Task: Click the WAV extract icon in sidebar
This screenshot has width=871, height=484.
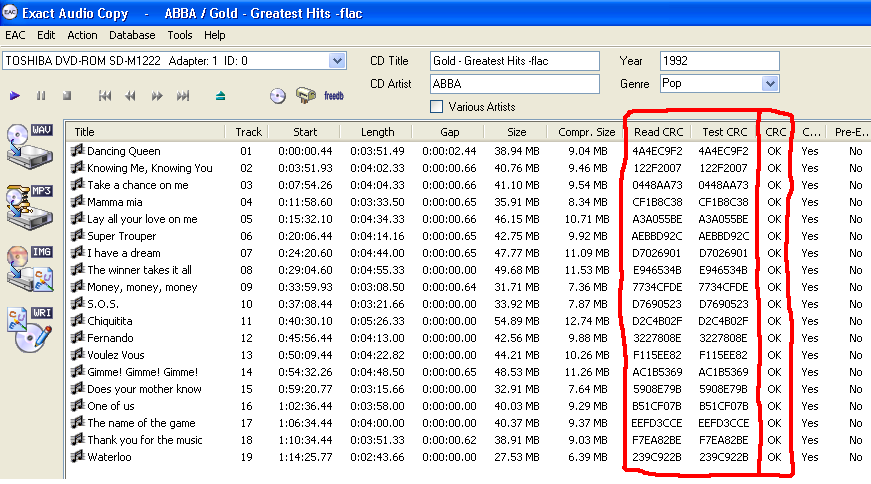Action: pyautogui.click(x=28, y=143)
